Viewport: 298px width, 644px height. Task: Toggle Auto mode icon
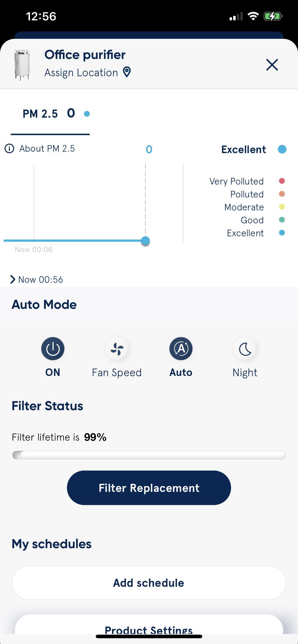(x=181, y=349)
